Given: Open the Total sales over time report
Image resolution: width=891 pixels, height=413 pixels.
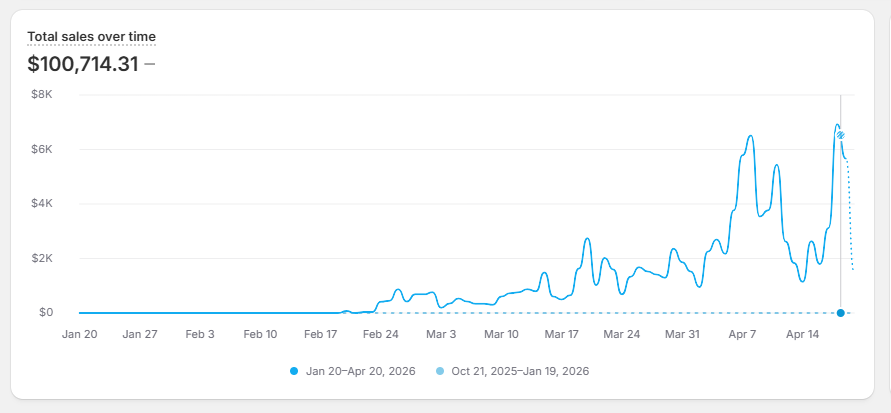Looking at the screenshot, I should coord(91,37).
